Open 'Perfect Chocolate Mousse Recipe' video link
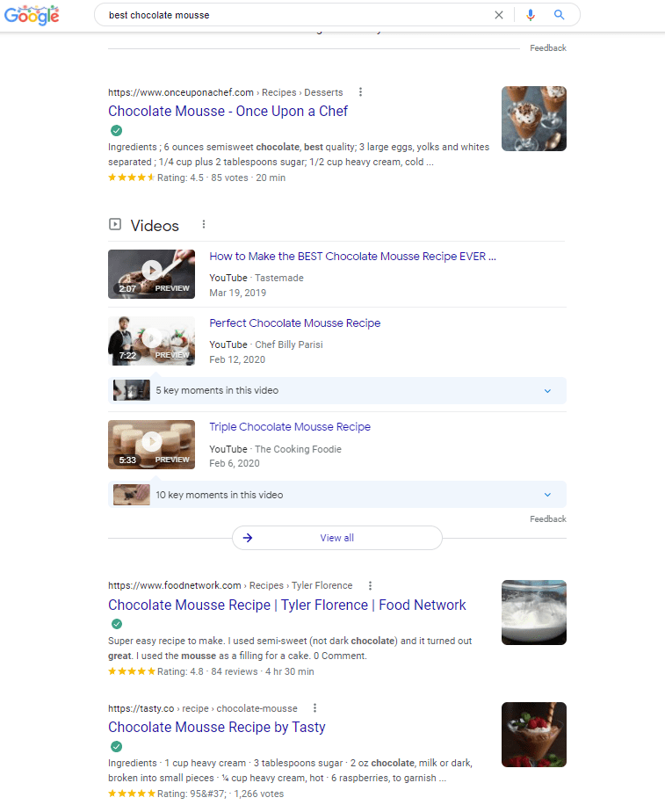665x812 pixels. point(295,323)
